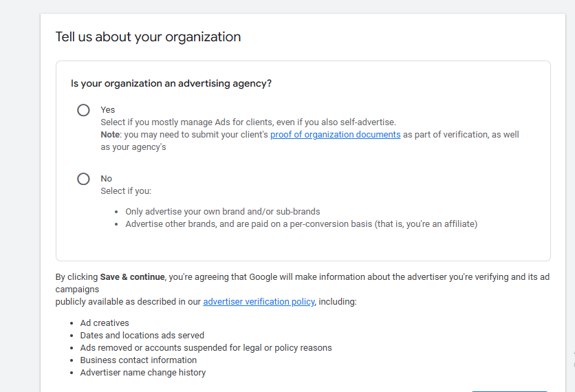The width and height of the screenshot is (575, 392).
Task: Select the No radio button
Action: pyautogui.click(x=83, y=179)
